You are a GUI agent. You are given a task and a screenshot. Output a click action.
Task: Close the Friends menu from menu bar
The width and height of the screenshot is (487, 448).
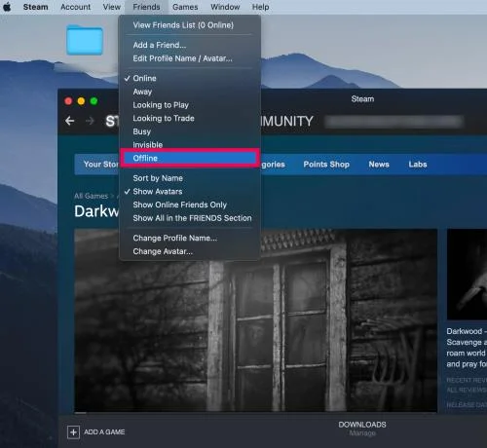tap(146, 7)
